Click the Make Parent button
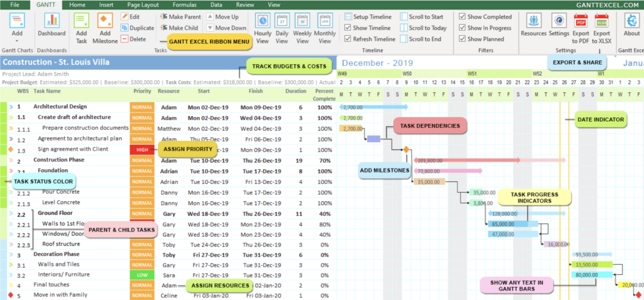Screen dimensions: 644x300 [180, 17]
